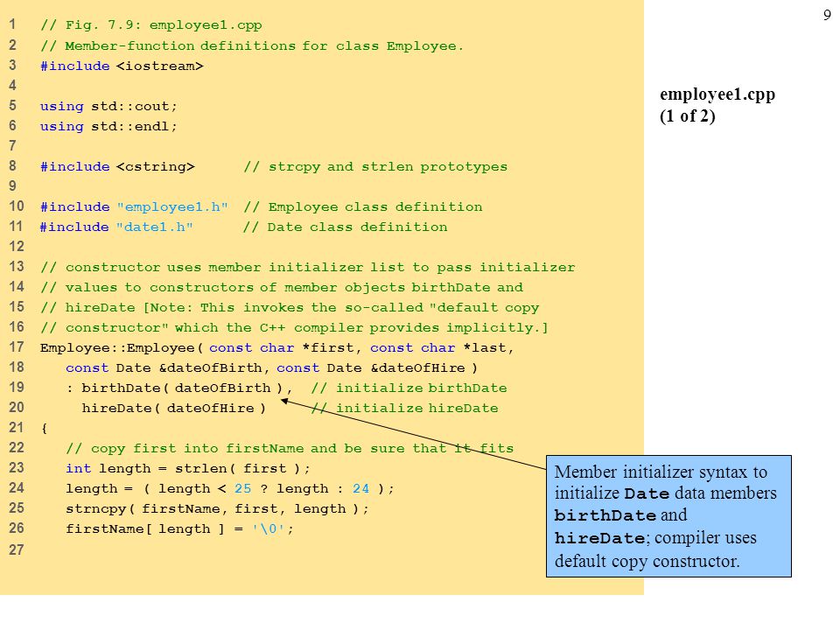Screen dimensions: 840x630
Task: Click comment 'initialize hireDate' on line 20
Action: pos(417,409)
